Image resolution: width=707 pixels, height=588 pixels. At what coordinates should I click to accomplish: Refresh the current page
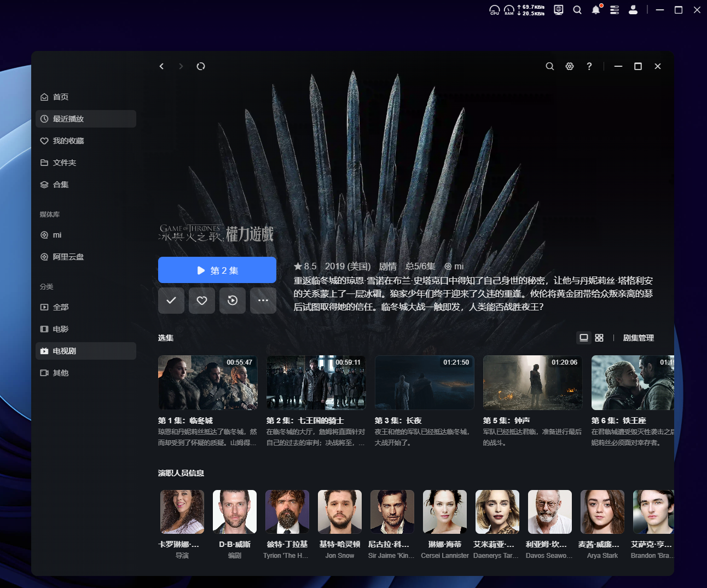click(201, 66)
